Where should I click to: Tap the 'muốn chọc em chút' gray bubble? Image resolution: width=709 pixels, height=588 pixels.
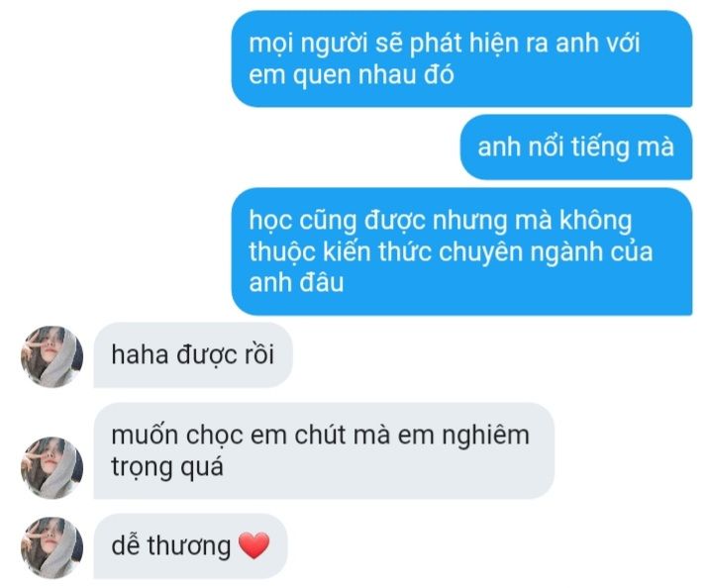324,450
